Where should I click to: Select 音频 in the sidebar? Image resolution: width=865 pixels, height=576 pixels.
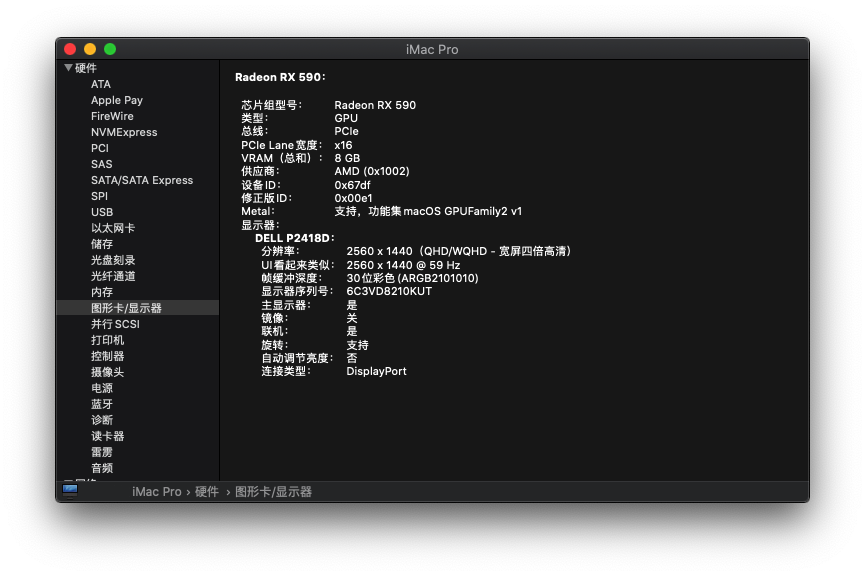tap(102, 468)
